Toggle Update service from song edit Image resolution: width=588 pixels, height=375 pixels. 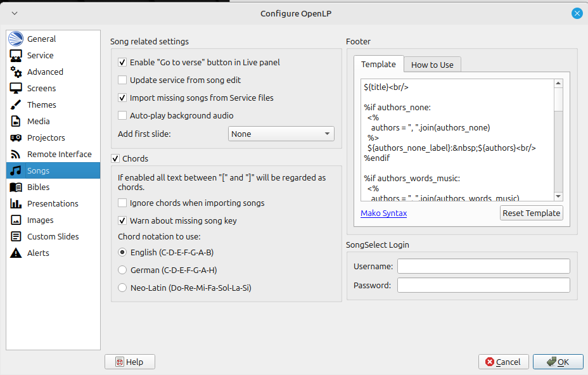tap(122, 80)
